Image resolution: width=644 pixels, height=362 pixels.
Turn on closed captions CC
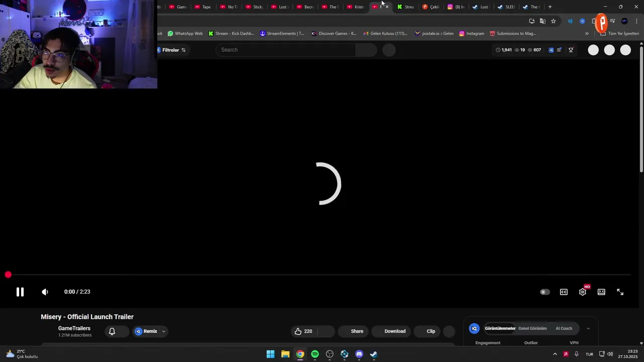[x=563, y=292]
